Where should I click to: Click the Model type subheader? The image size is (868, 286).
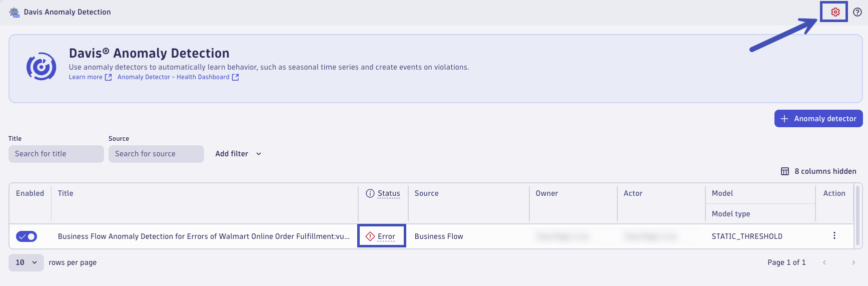(731, 214)
